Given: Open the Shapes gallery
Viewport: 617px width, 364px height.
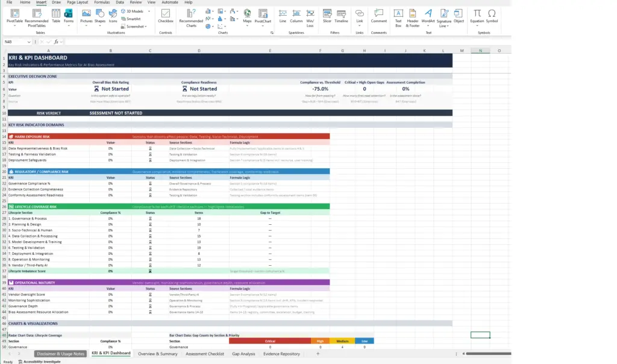Looking at the screenshot, I should tap(99, 15).
